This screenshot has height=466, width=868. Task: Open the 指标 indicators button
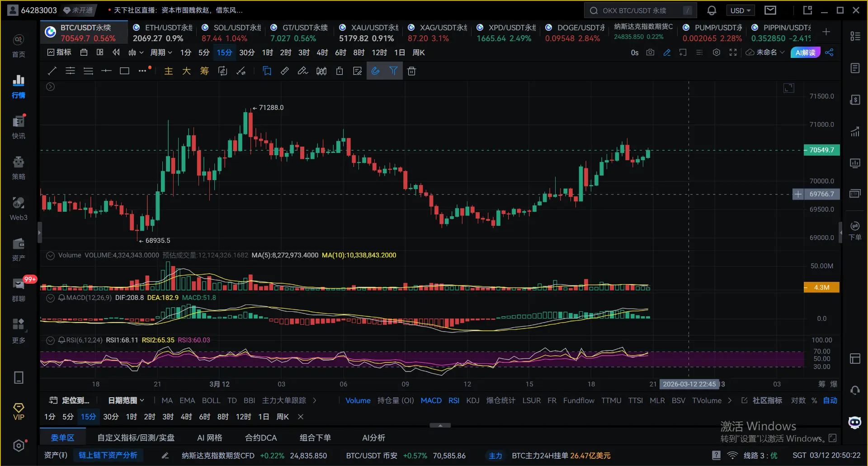59,52
